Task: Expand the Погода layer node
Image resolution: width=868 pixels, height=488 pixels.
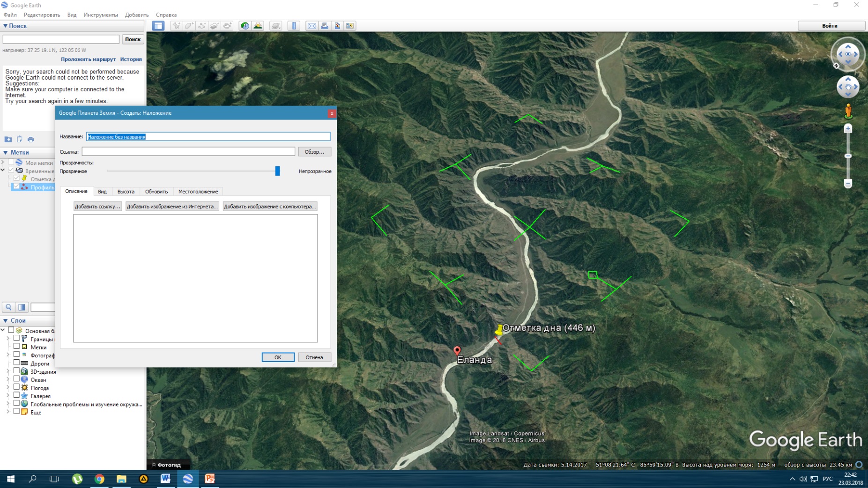Action: (8, 388)
